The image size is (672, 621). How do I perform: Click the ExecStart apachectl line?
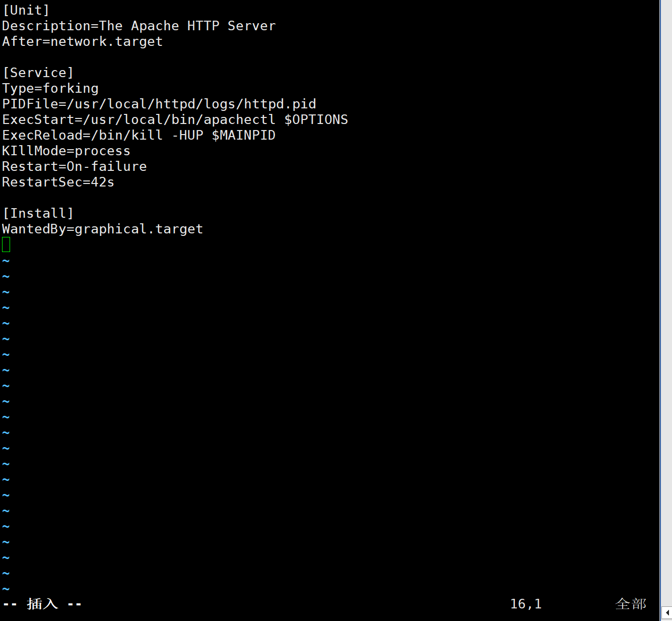[x=175, y=119]
